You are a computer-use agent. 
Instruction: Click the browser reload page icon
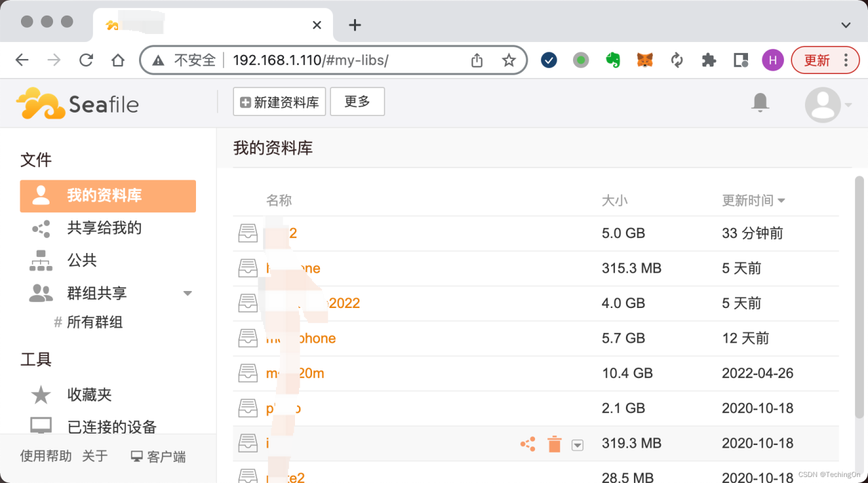click(x=86, y=60)
